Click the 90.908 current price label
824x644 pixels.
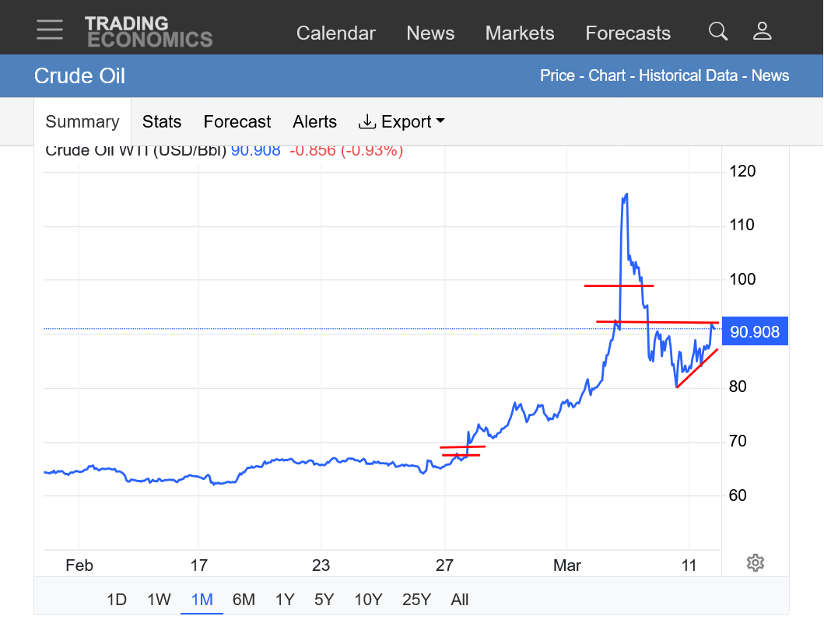[x=755, y=332]
